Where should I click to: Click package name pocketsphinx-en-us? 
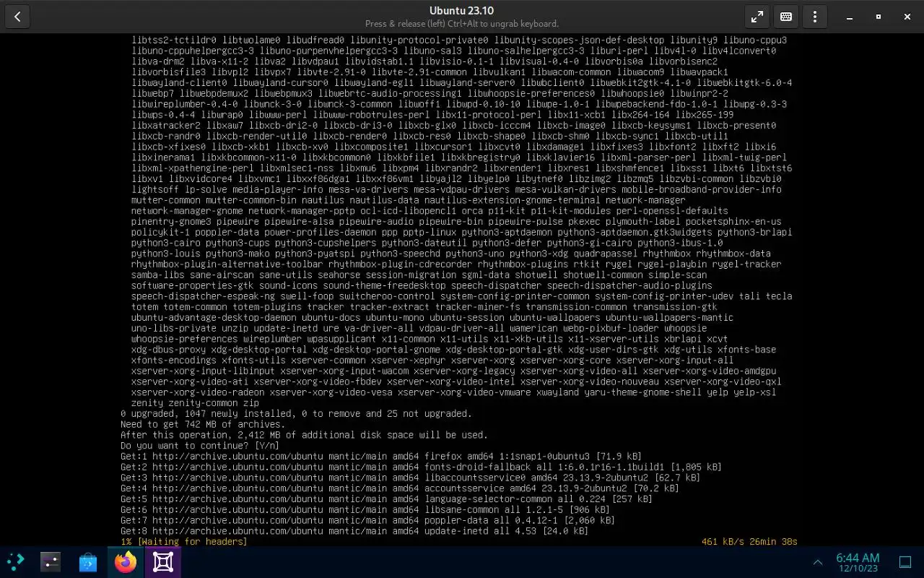733,222
